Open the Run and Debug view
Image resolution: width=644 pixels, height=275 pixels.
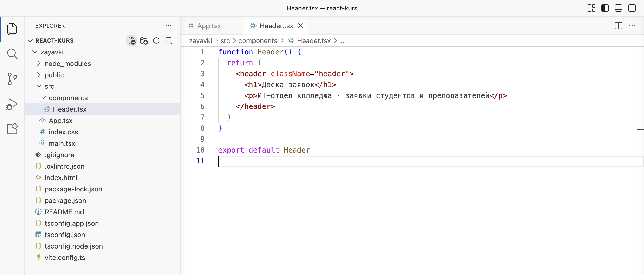tap(12, 104)
